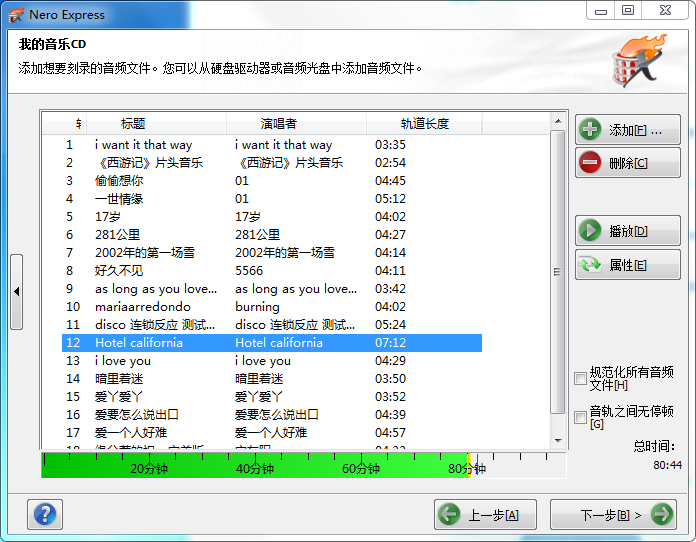Expand the left side panel arrow
696x542 pixels.
click(x=16, y=292)
